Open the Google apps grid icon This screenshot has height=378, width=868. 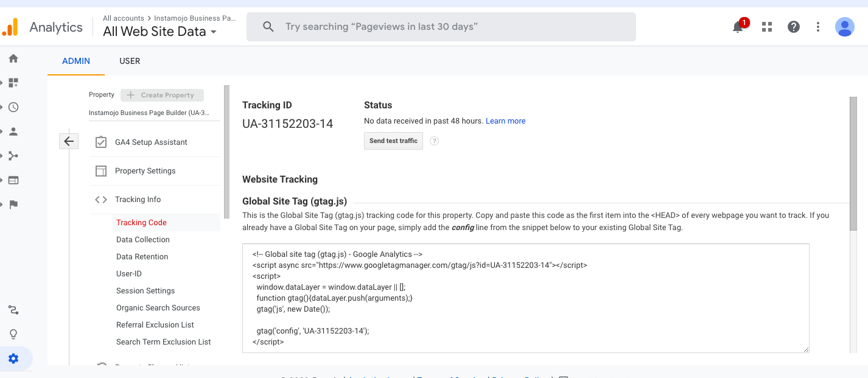click(767, 27)
